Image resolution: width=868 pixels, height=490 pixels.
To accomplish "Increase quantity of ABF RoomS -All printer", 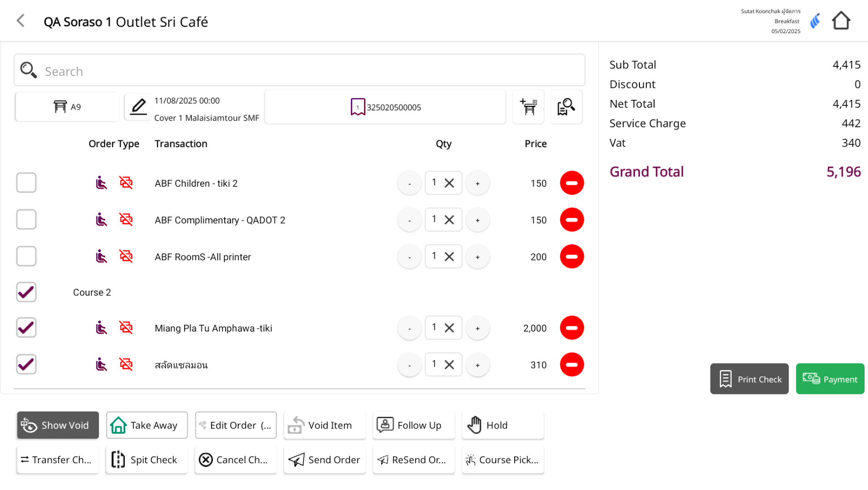I will [477, 257].
